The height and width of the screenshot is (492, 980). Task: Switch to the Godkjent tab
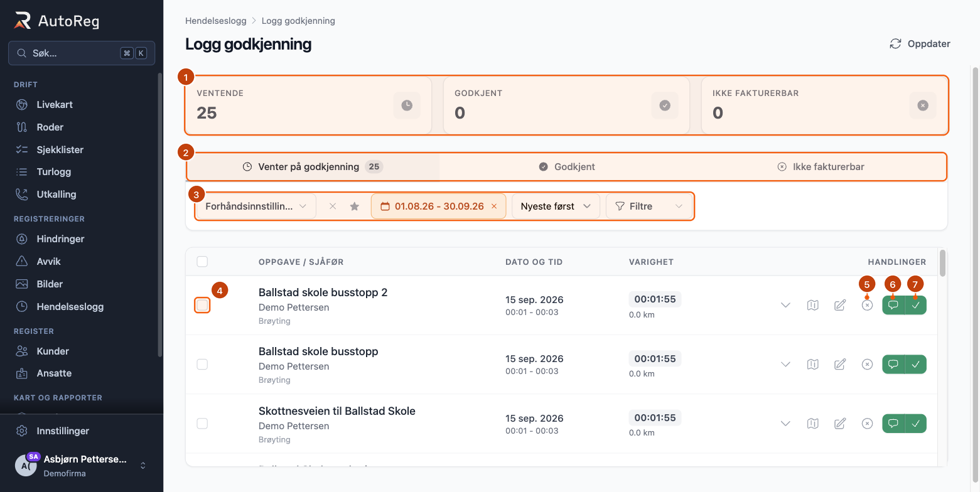pos(567,167)
